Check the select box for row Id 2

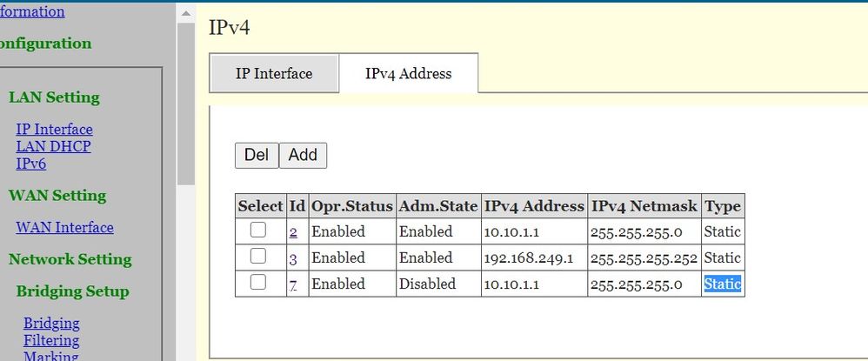[258, 231]
